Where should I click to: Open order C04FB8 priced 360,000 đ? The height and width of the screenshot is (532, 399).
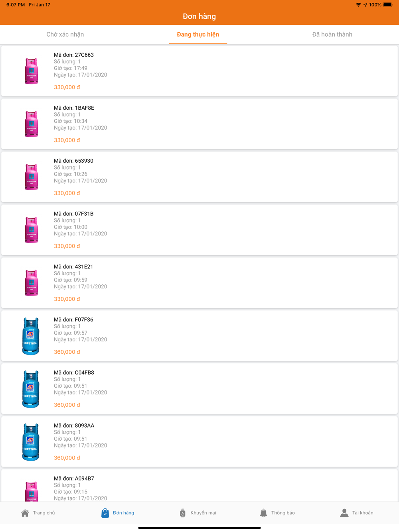click(x=199, y=388)
